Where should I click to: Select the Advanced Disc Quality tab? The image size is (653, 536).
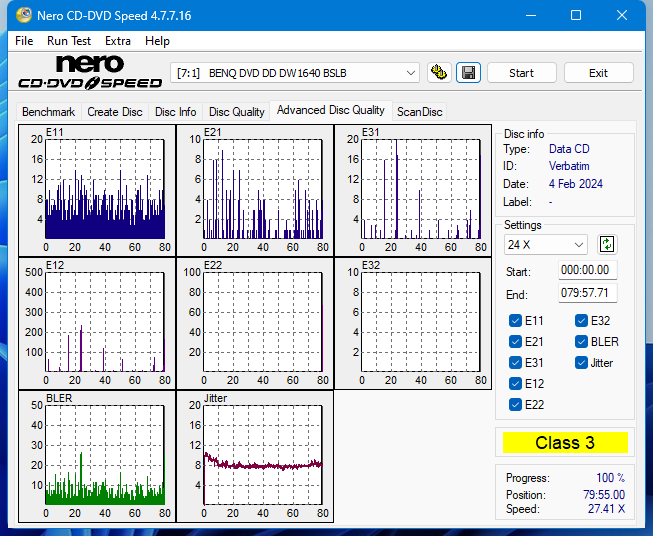[331, 110]
